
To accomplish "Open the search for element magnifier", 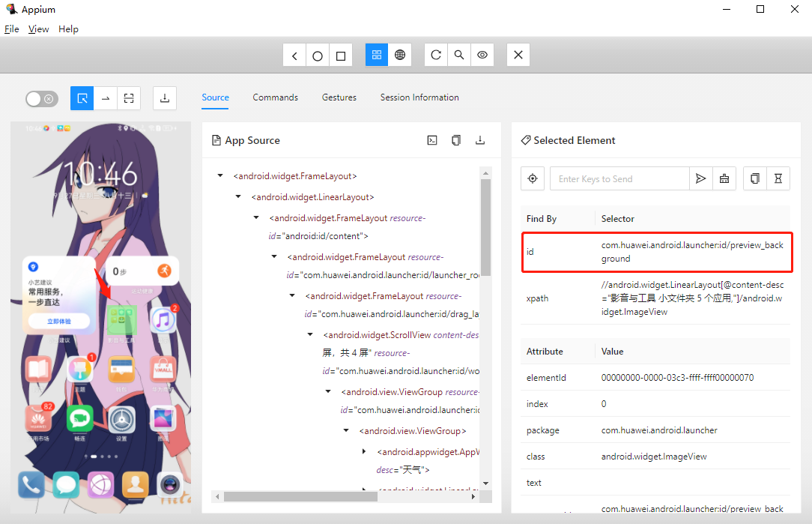I will pos(459,55).
